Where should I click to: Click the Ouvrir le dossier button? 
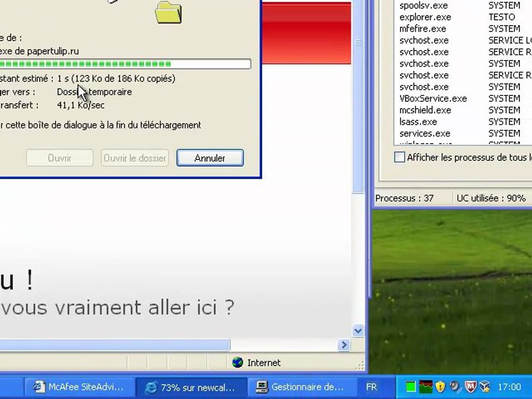coord(135,158)
